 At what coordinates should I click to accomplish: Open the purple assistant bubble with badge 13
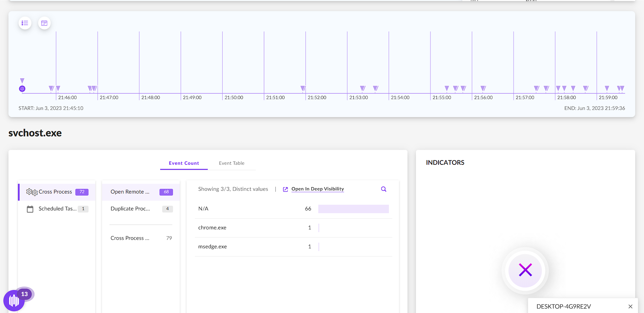pyautogui.click(x=14, y=300)
